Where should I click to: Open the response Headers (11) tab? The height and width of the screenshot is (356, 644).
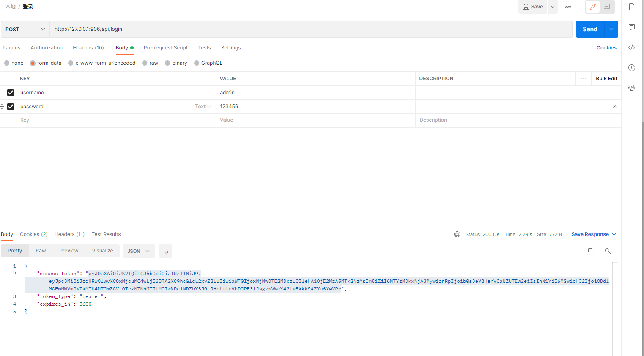point(69,234)
